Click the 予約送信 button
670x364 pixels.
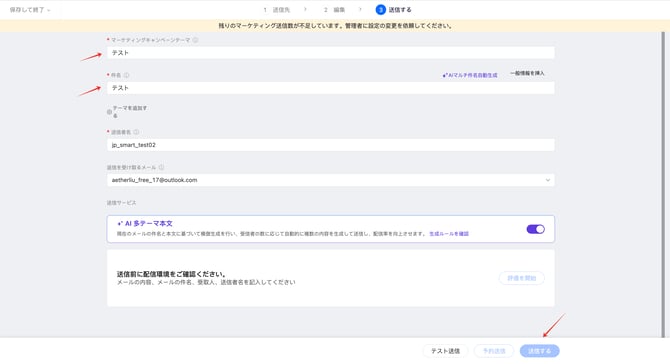point(494,351)
